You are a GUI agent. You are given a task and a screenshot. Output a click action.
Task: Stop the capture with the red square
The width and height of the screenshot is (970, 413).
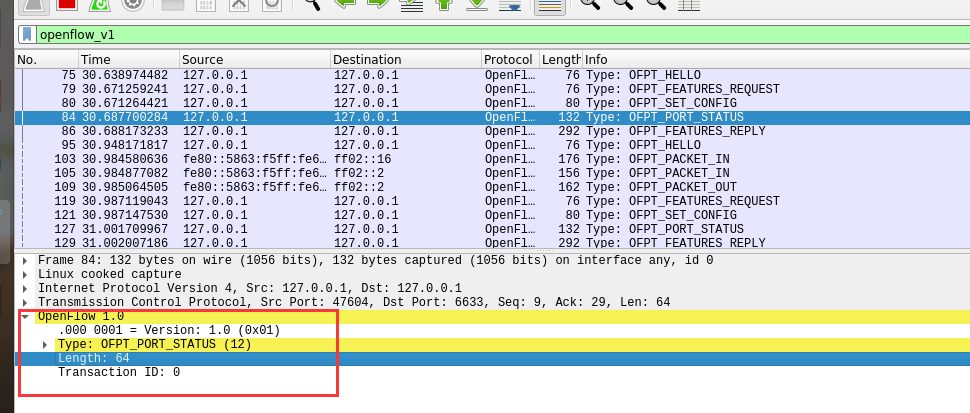[x=66, y=3]
